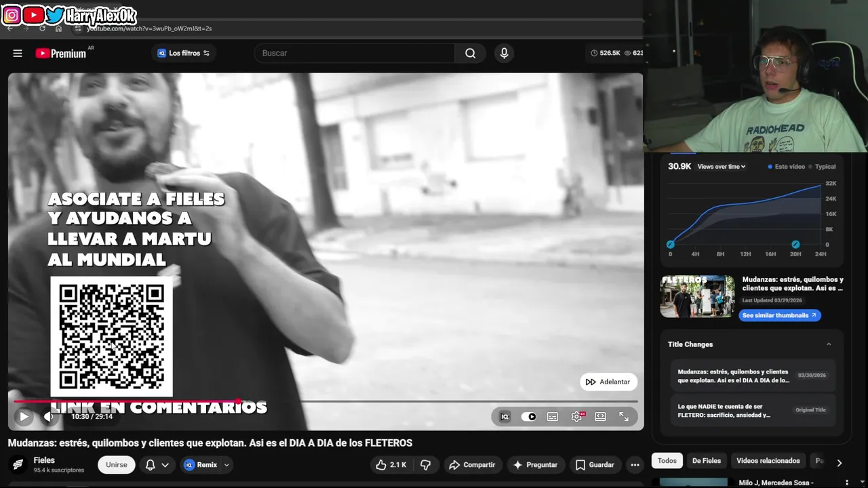Start voice search with microphone icon

click(x=504, y=53)
